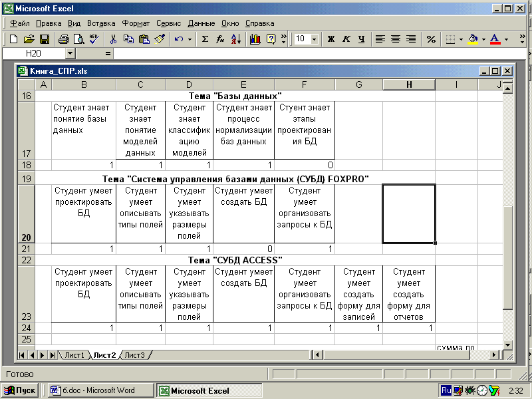Launch the Chart Wizard icon
This screenshot has width=532, height=399.
(x=255, y=39)
